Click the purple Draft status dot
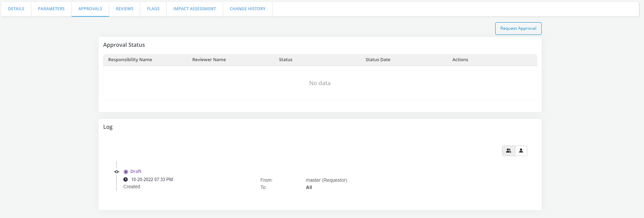 [x=126, y=172]
